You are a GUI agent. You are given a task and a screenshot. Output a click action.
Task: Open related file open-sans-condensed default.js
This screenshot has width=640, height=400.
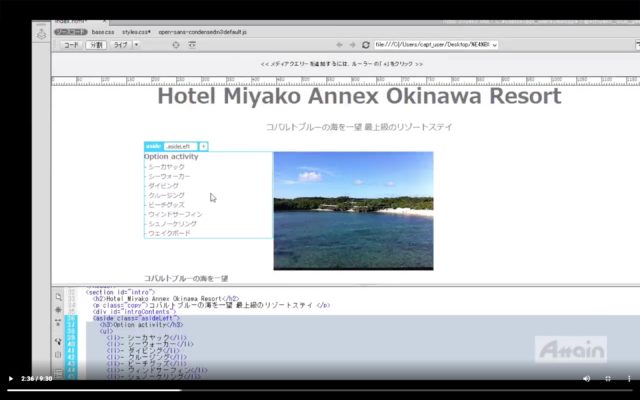click(x=202, y=32)
